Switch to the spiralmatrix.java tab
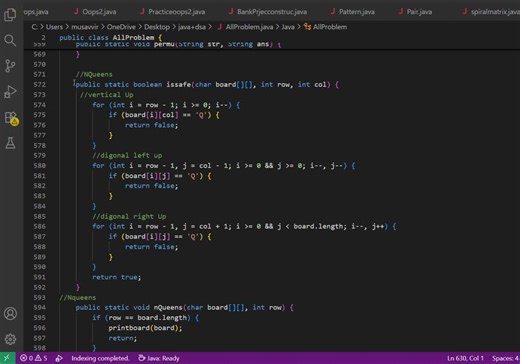The image size is (520, 364). 492,12
